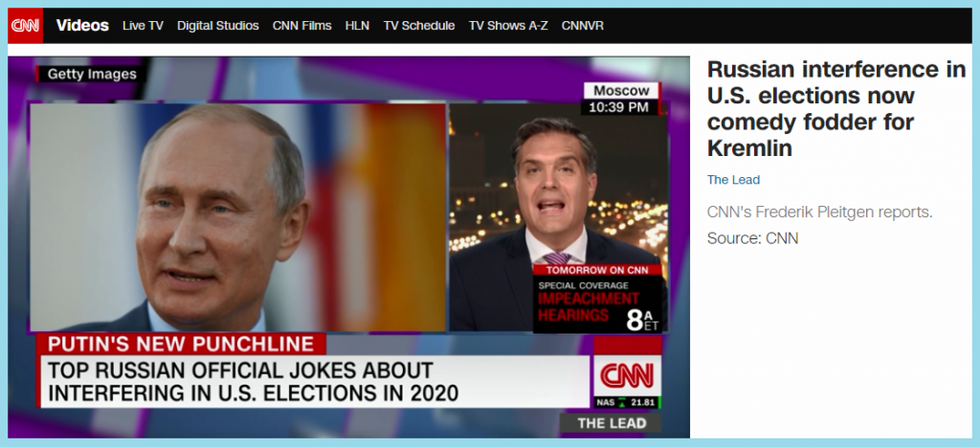Click the NAS stock ticker indicator
Image resolution: width=980 pixels, height=447 pixels.
click(x=627, y=403)
